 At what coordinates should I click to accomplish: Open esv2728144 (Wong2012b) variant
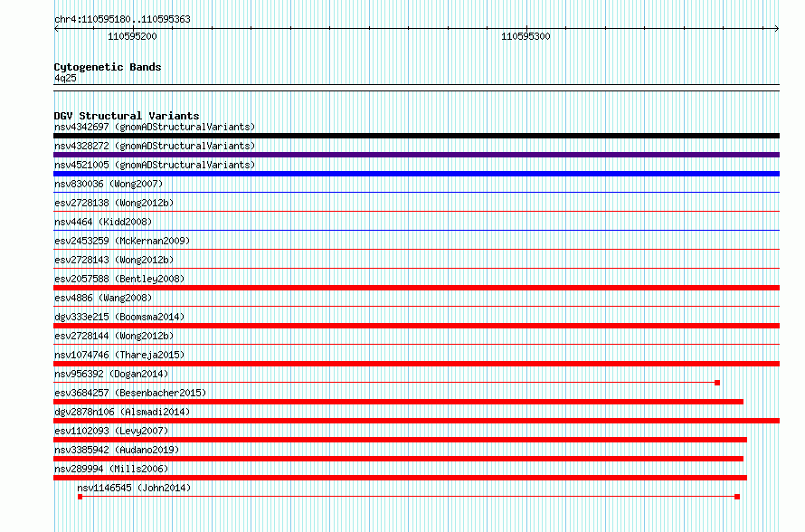(114, 336)
